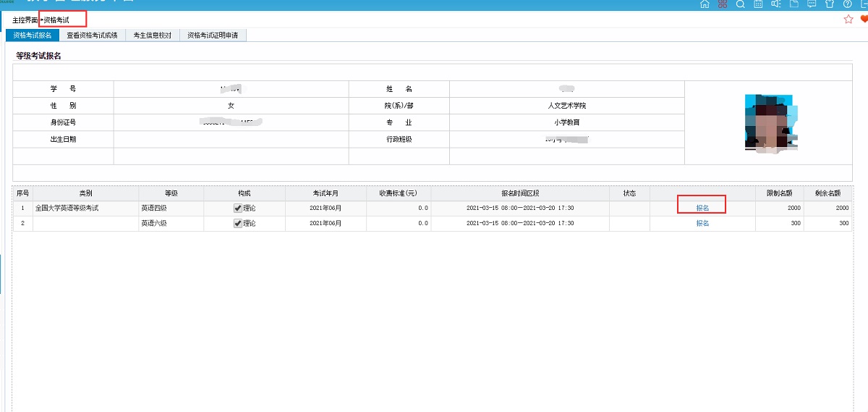
Task: Open the folder icon in header
Action: [x=793, y=4]
